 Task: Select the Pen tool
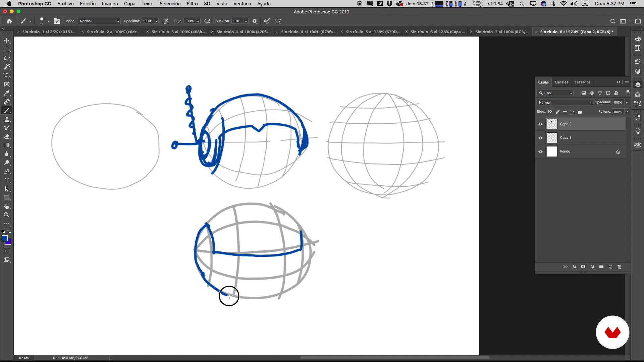(7, 172)
